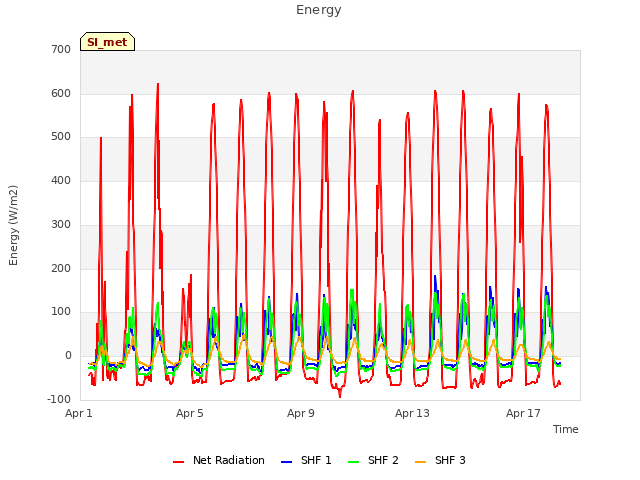Click the 200 y-axis tick label
This screenshot has height=480, width=640.
[x=61, y=269]
